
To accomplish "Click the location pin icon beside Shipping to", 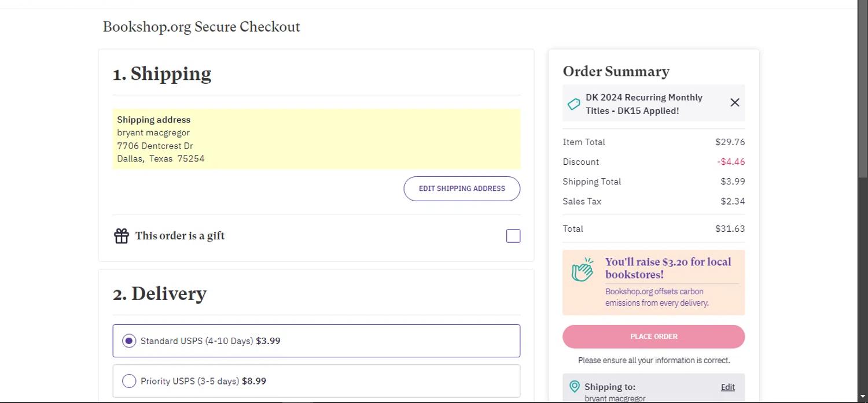I will [575, 386].
